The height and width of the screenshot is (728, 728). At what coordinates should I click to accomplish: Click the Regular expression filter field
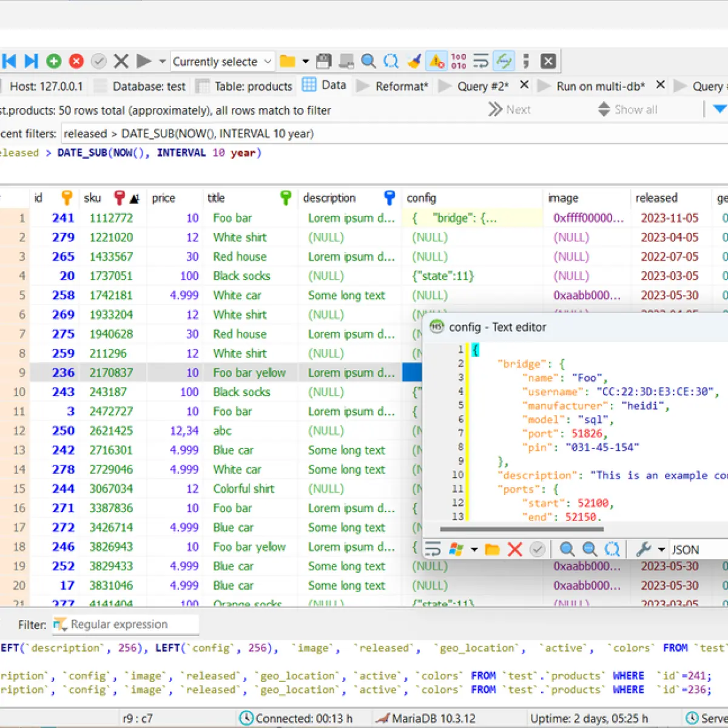pyautogui.click(x=125, y=624)
